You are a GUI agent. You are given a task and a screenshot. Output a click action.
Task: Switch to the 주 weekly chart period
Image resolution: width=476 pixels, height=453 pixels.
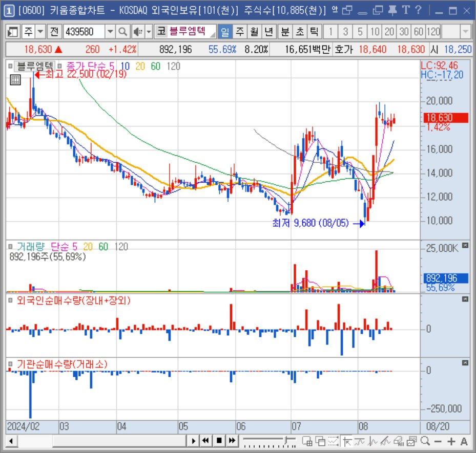(x=240, y=32)
